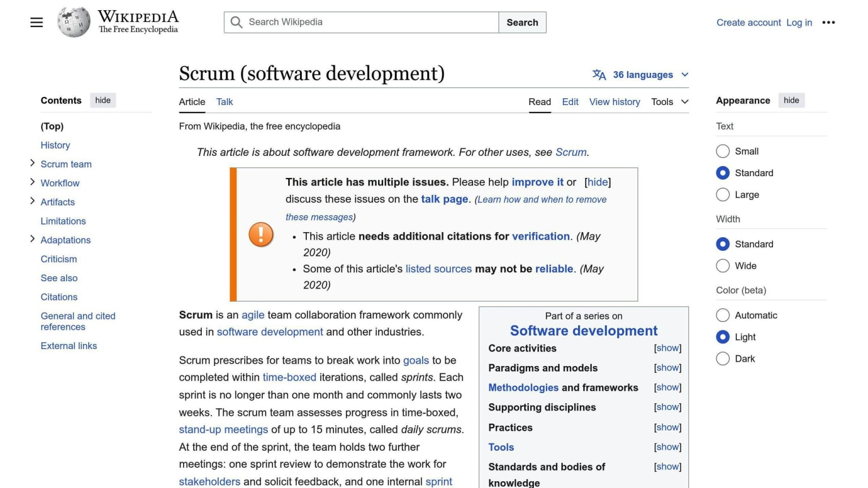Open the 'goals' link
Screen dimensions: 868x488
(x=416, y=360)
